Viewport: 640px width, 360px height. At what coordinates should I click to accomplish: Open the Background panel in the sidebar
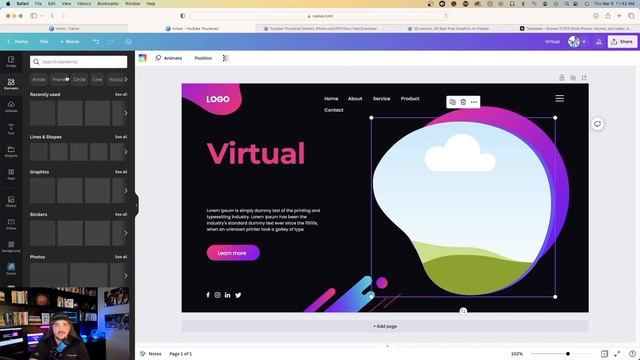coord(11,247)
